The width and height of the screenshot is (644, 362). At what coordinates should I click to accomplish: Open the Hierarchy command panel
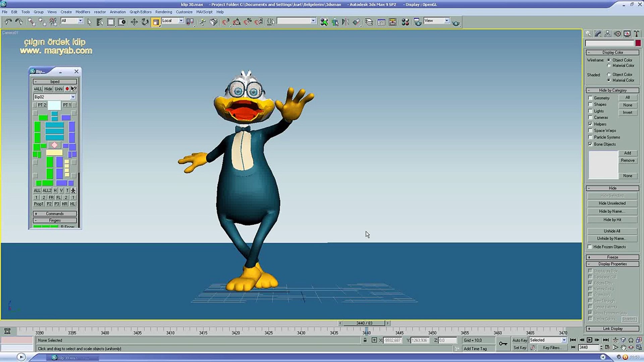607,34
